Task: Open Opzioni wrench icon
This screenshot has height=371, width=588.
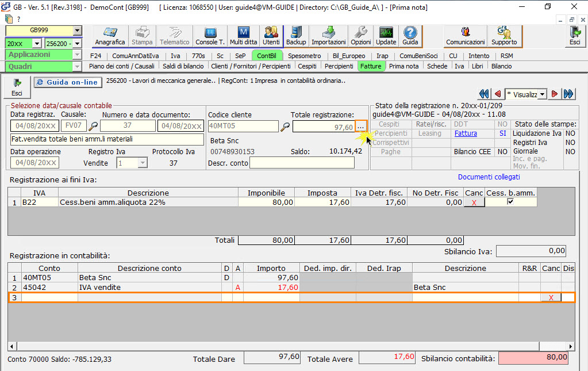Action: point(361,36)
